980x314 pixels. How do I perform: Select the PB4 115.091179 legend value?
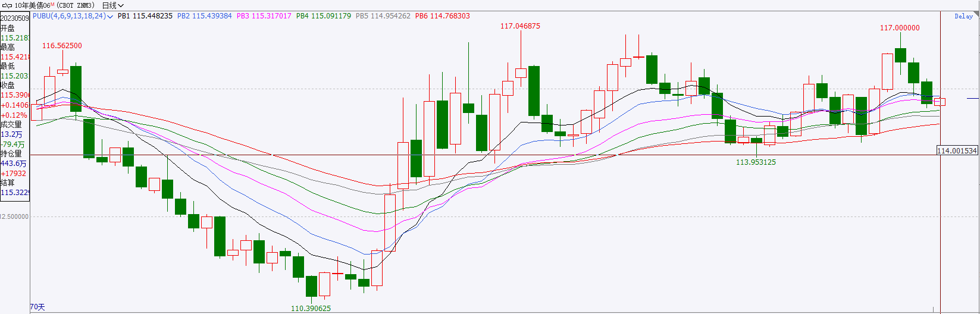point(324,16)
